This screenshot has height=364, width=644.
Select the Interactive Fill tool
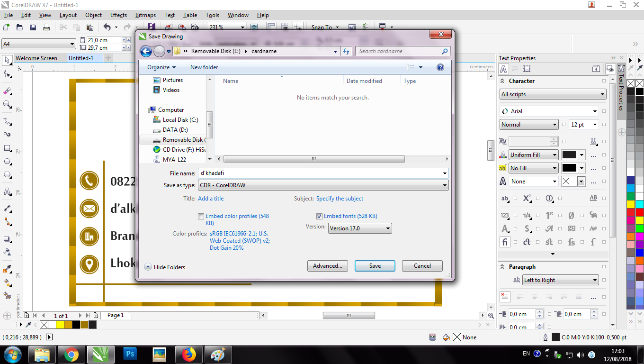[x=7, y=282]
